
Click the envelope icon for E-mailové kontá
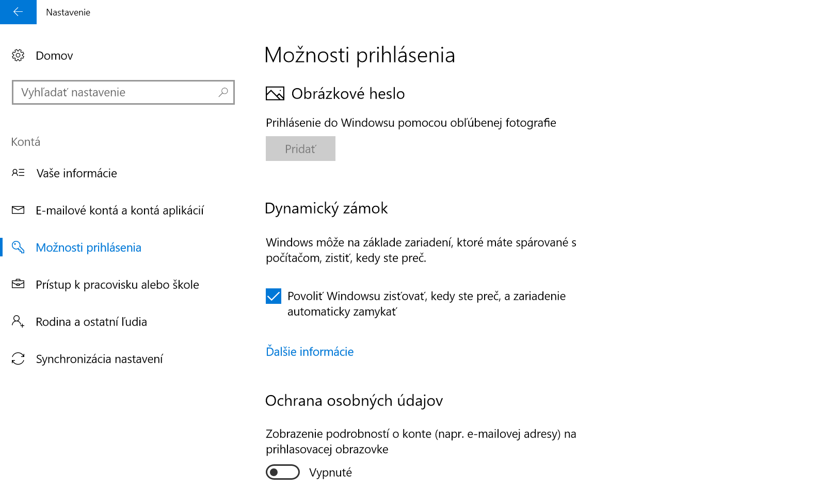(x=18, y=210)
